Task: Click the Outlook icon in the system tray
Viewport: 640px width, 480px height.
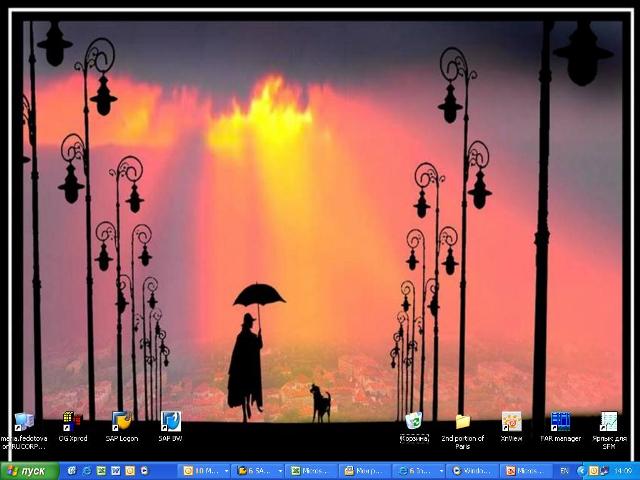Action: tap(593, 471)
